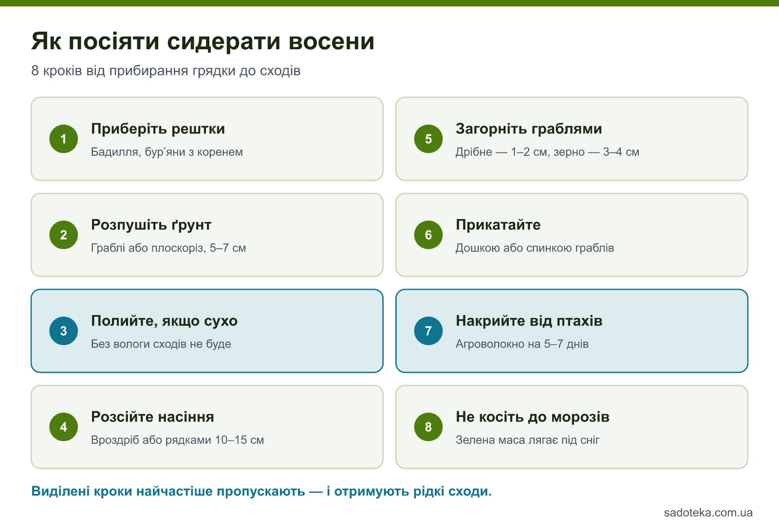Click text 'Дрібне — 1–2 см, зерно — 3–4 см'
This screenshot has height=532, width=779.
548,152
